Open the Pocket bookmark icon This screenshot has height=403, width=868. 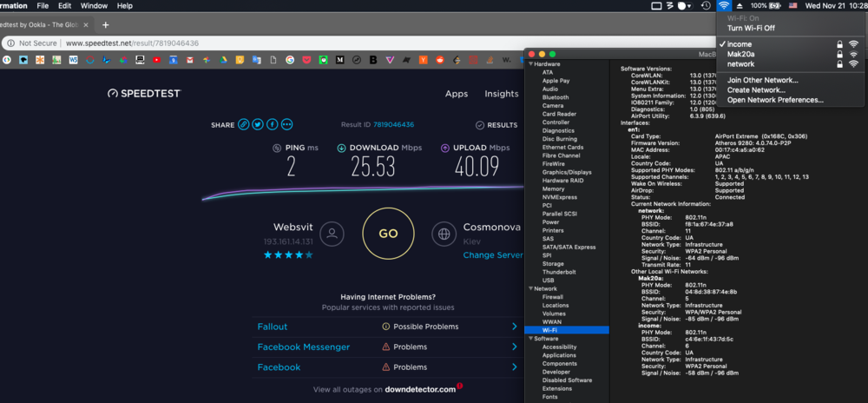coord(306,60)
